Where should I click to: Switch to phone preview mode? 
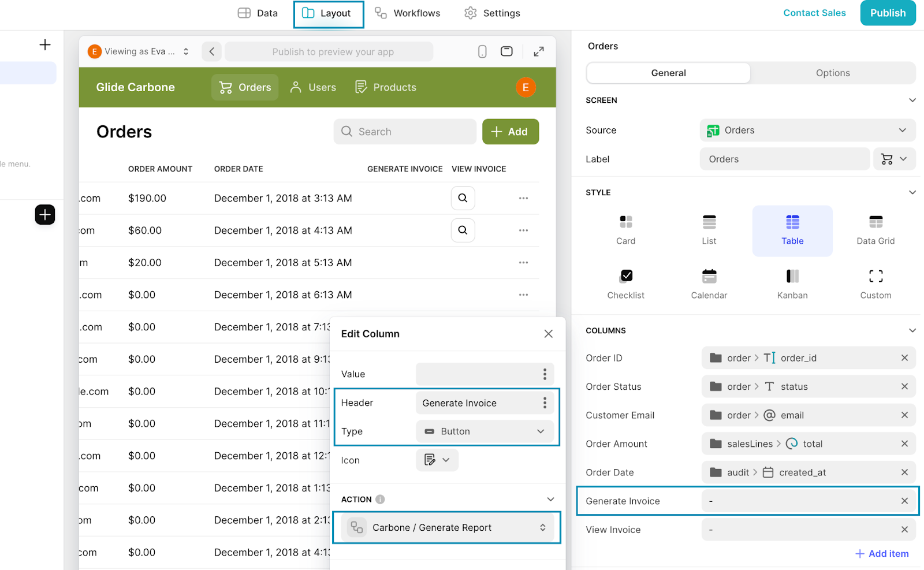tap(483, 51)
